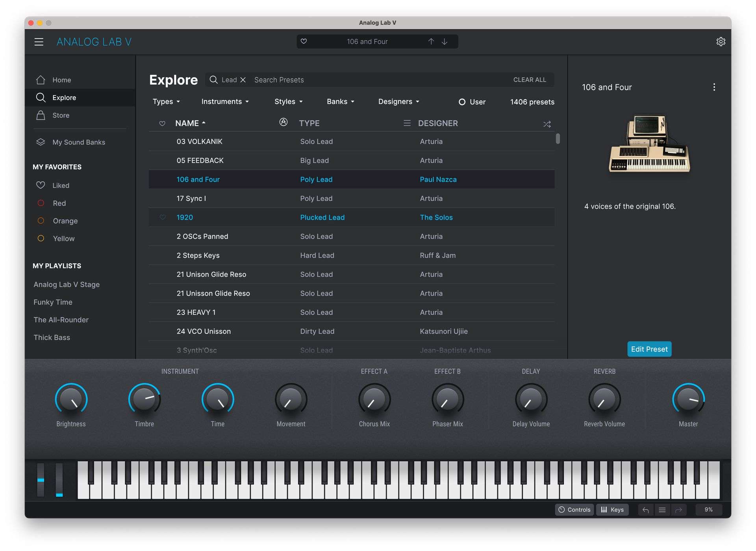Viewport: 756px width, 551px height.
Task: Expand the Instruments filter dropdown
Action: [x=225, y=102]
